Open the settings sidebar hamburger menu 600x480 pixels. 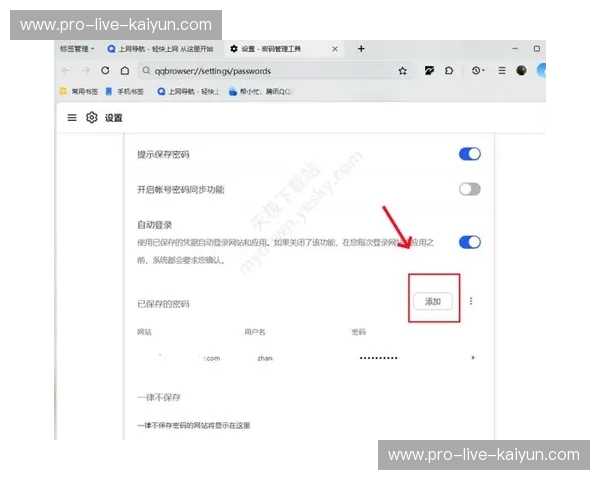pos(72,118)
